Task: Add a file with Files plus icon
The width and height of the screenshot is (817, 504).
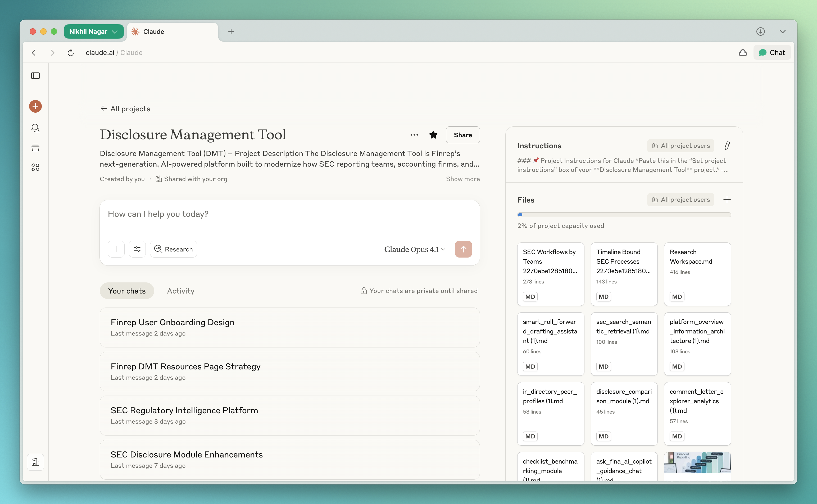Action: click(727, 200)
